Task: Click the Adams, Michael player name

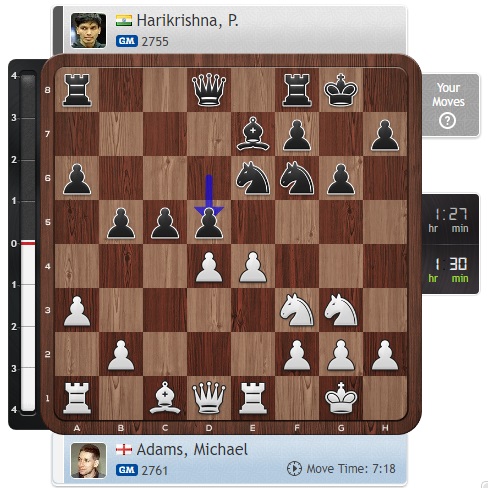Action: pos(192,450)
